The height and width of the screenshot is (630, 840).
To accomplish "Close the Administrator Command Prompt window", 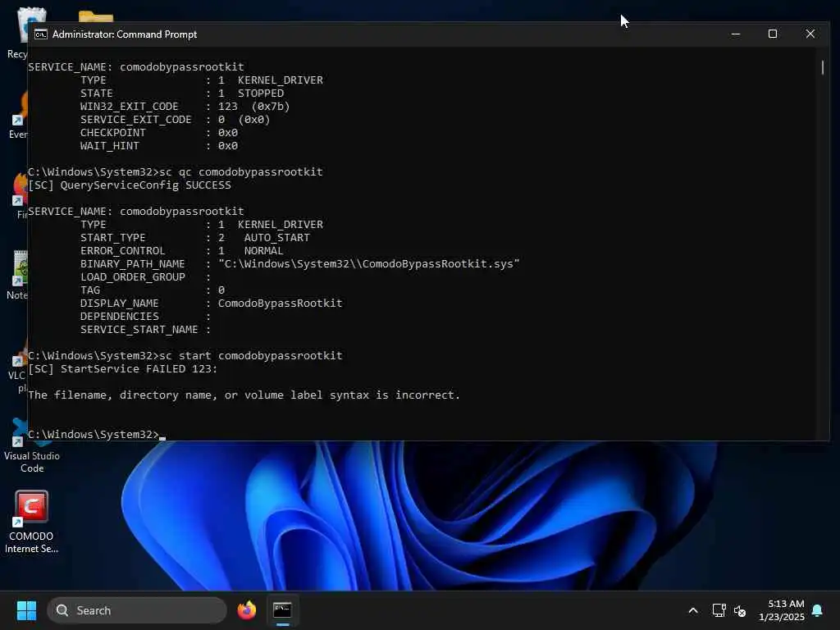I will click(810, 34).
